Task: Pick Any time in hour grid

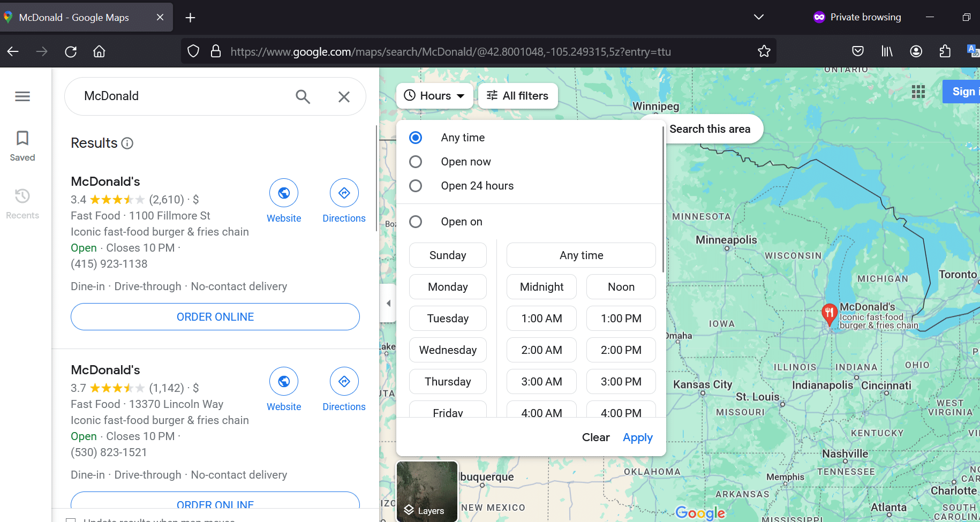Action: coord(581,255)
